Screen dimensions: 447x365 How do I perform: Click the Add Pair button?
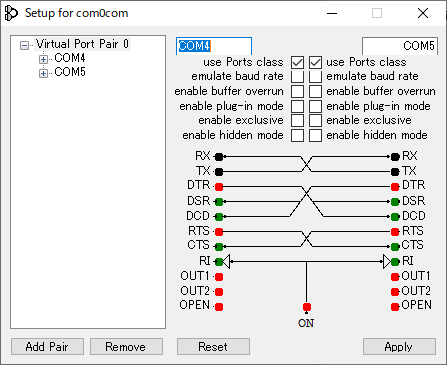tap(47, 347)
